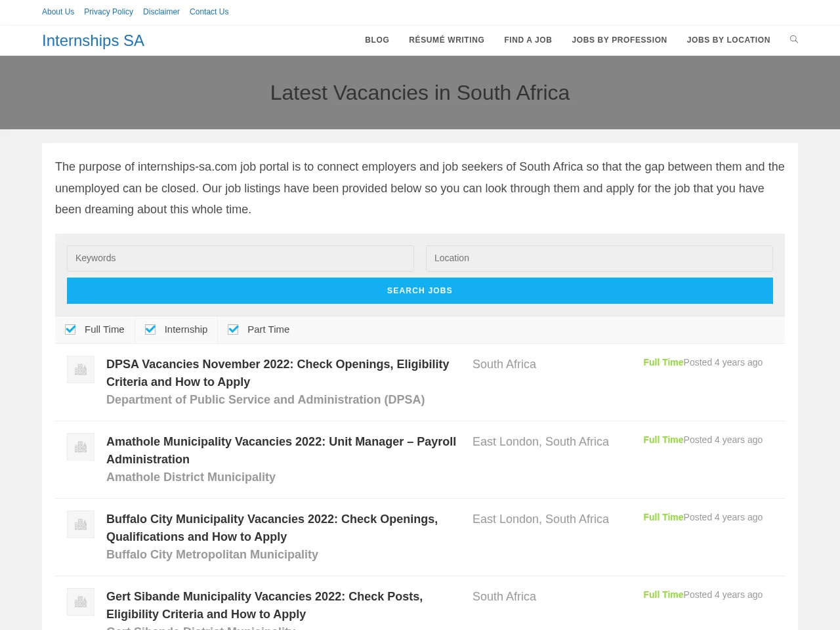Click the Latest Vacancies in South Africa heading
The image size is (840, 630).
420,93
